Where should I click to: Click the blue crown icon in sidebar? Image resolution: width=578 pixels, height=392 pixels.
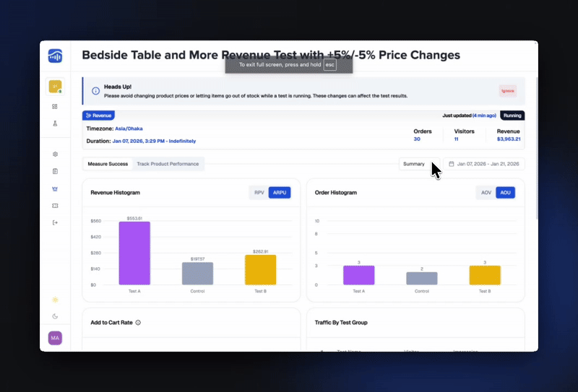[x=55, y=188]
